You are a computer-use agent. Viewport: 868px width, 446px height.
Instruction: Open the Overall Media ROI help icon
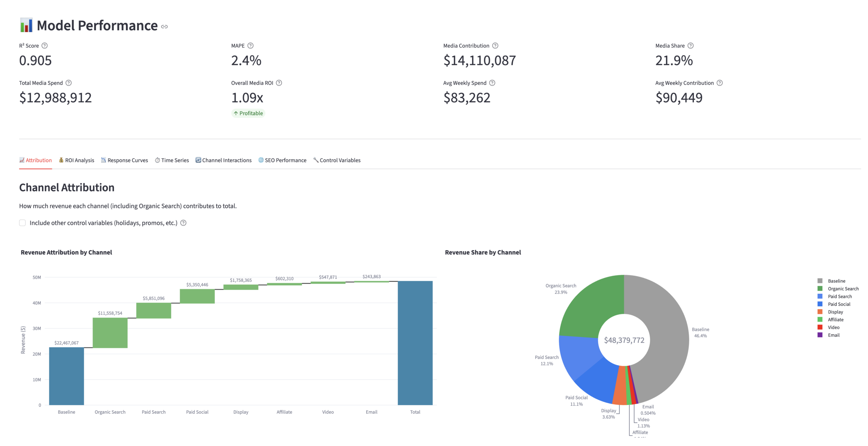coord(279,82)
